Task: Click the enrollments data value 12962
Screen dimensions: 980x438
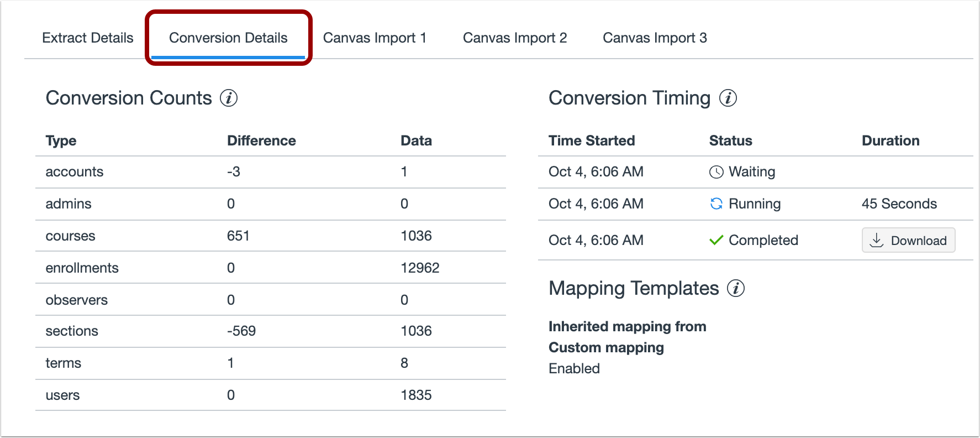Action: click(x=420, y=268)
